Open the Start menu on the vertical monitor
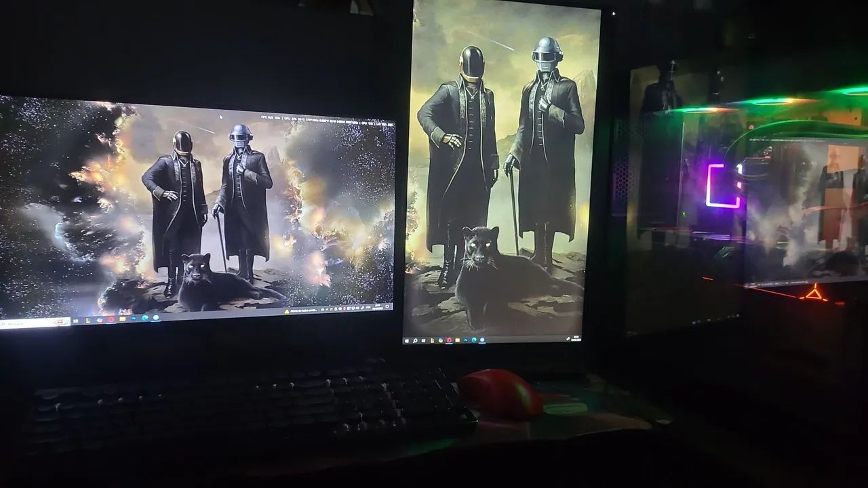868x488 pixels. pos(407,341)
